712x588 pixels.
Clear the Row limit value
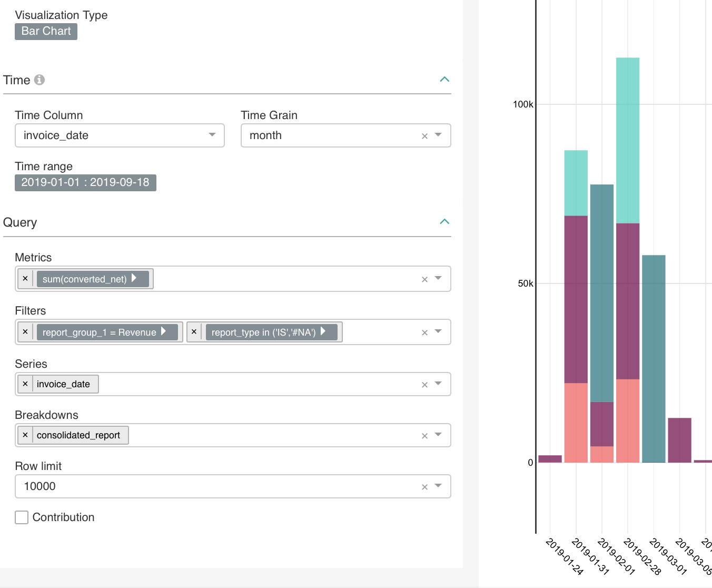tap(424, 487)
